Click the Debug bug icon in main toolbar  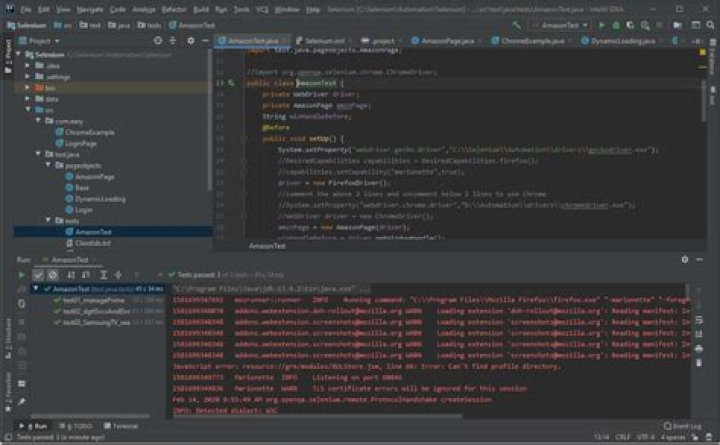pos(616,25)
